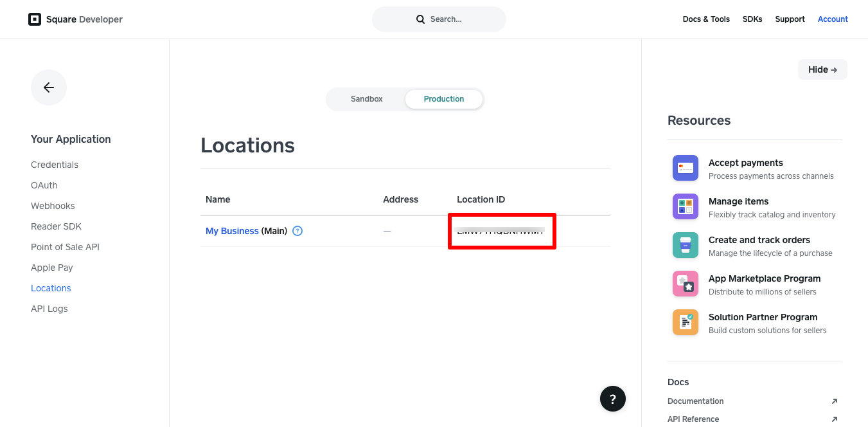
Task: Open Create and track orders resource
Action: pyautogui.click(x=759, y=240)
